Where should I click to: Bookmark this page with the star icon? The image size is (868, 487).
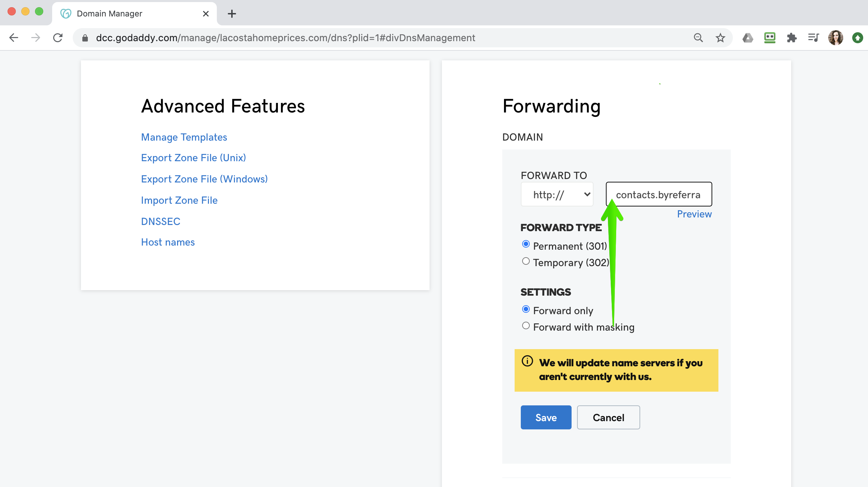720,38
